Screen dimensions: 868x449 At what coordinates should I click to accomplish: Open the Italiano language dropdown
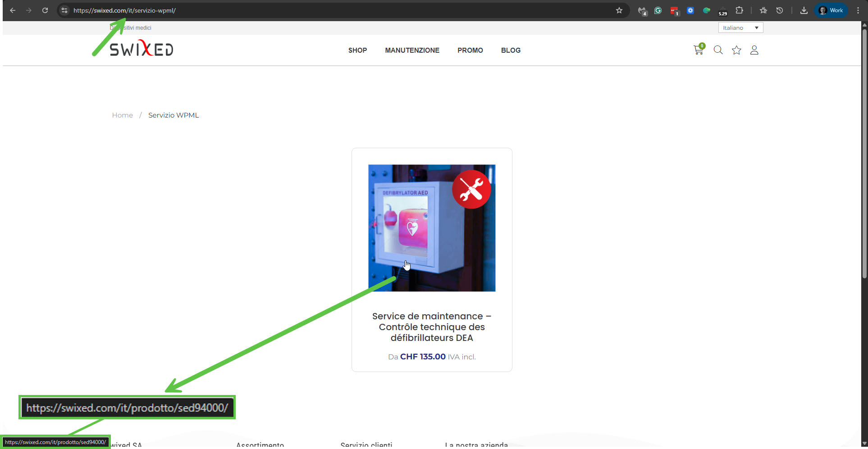740,28
